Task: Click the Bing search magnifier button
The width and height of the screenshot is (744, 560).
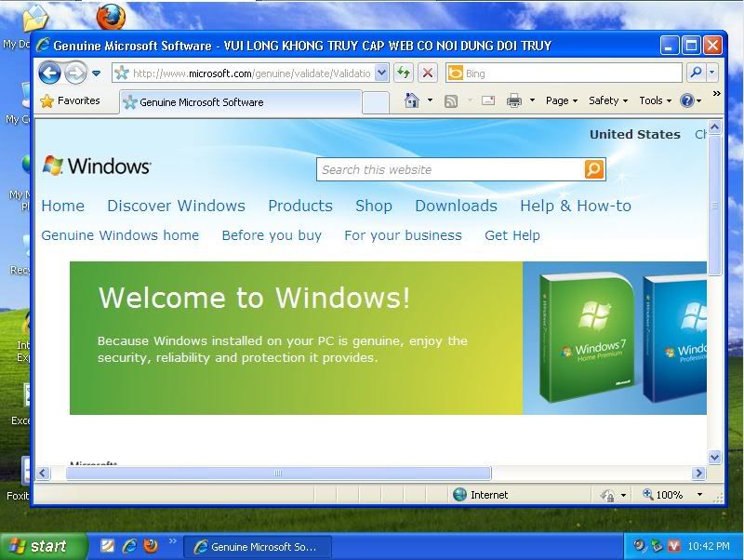Action: [696, 73]
